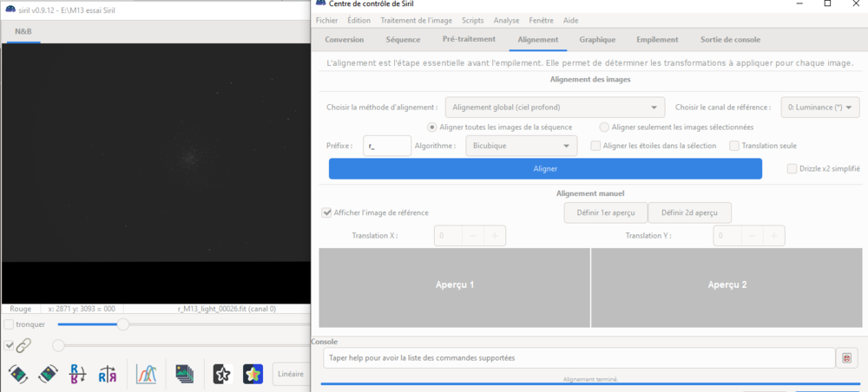The width and height of the screenshot is (868, 392).
Task: Click the console command input field
Action: (x=579, y=357)
